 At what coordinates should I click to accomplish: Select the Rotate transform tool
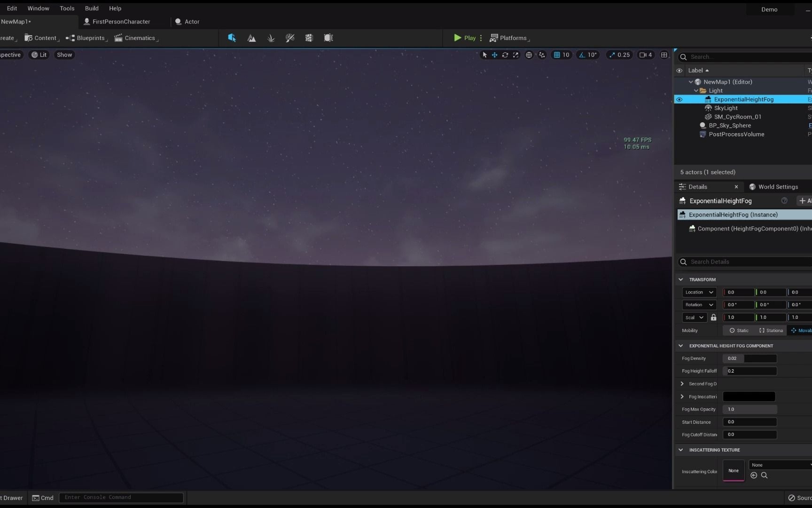click(x=506, y=55)
